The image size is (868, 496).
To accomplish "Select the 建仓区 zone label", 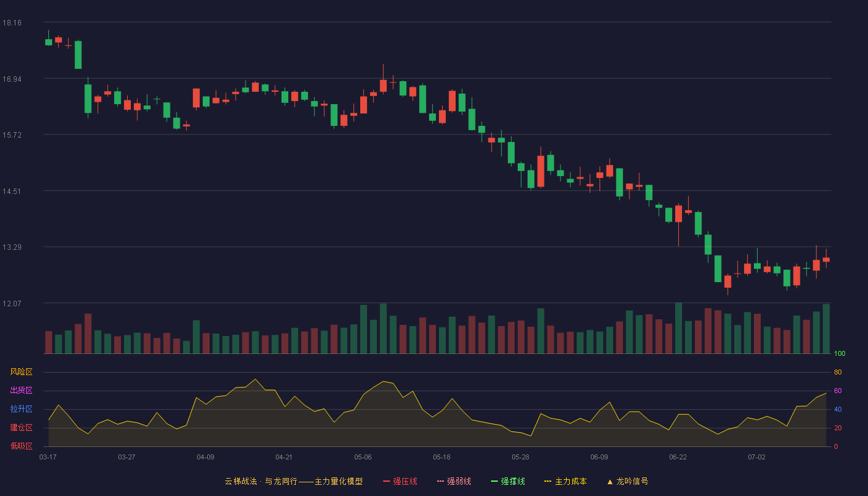I will tap(21, 428).
